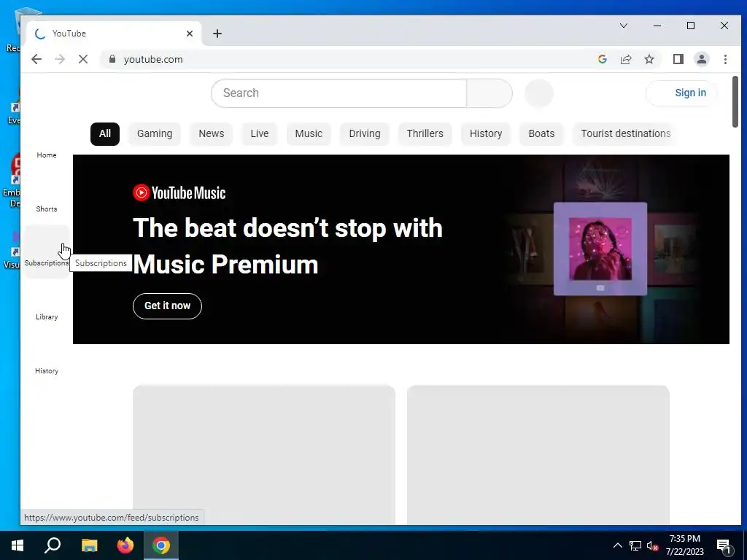Filter videos by Gaming
The height and width of the screenshot is (560, 747).
[155, 134]
